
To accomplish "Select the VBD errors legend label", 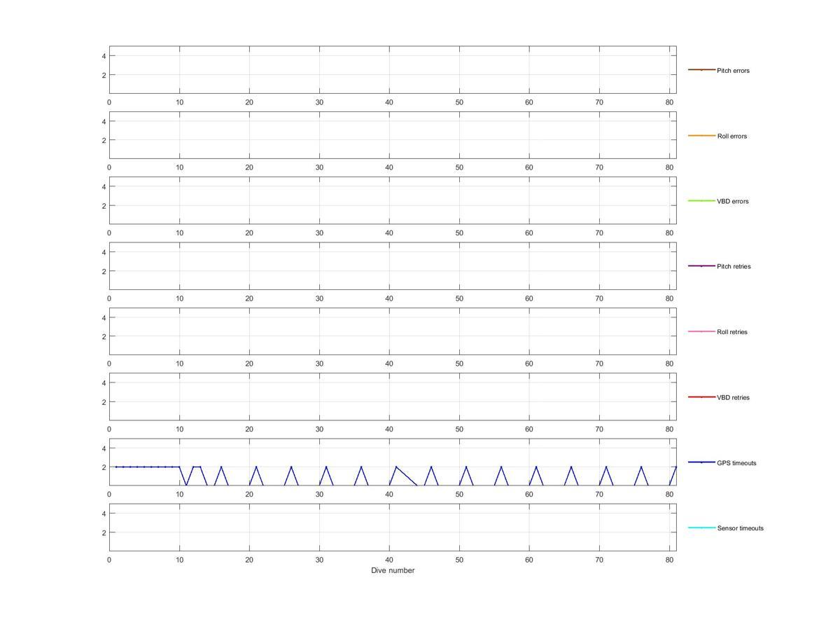I will 733,201.
